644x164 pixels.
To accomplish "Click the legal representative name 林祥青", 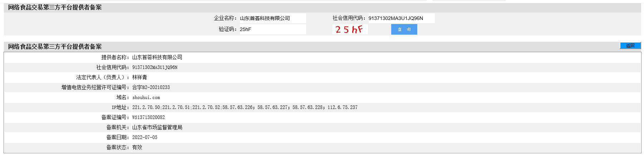I will [139, 77].
